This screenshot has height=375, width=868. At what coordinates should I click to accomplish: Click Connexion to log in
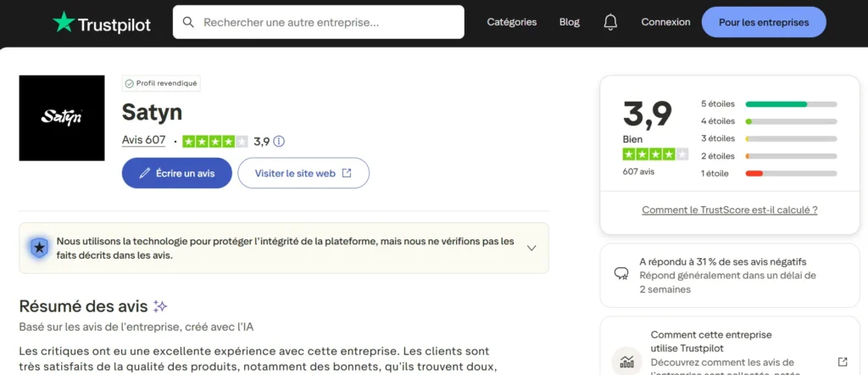[x=665, y=22]
